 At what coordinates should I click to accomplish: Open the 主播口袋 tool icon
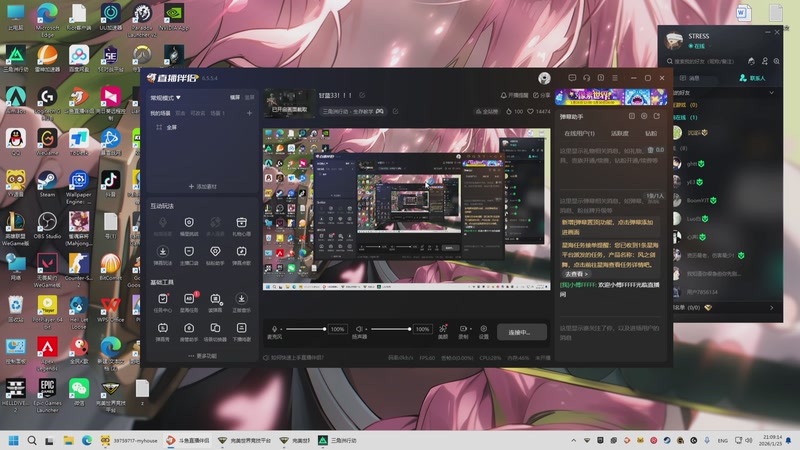pyautogui.click(x=189, y=255)
